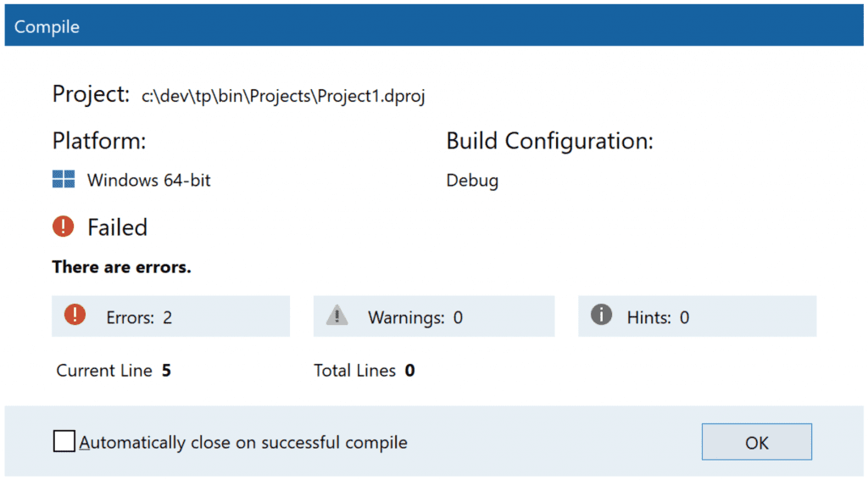The height and width of the screenshot is (481, 868).
Task: Click the project path Project1.dproj text
Action: coord(283,97)
